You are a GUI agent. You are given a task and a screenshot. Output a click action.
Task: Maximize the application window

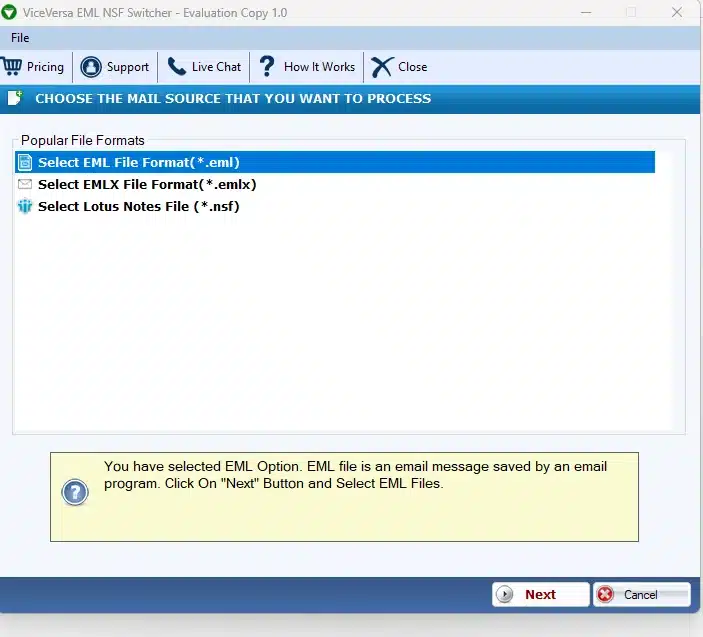[631, 12]
